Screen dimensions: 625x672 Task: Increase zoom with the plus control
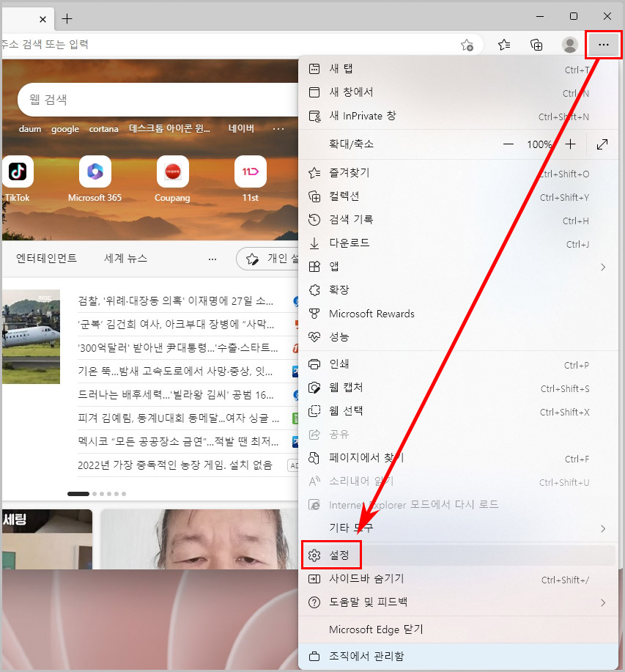coord(570,144)
